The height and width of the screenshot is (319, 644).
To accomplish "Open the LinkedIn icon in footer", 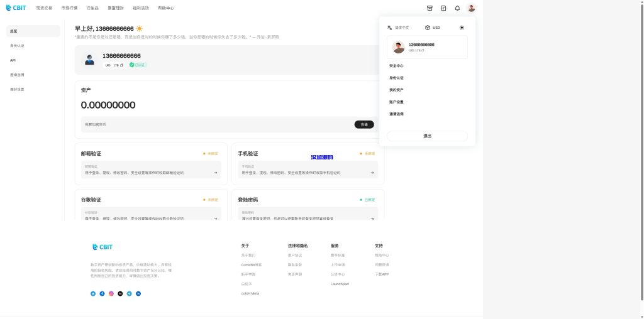I will coord(138,294).
